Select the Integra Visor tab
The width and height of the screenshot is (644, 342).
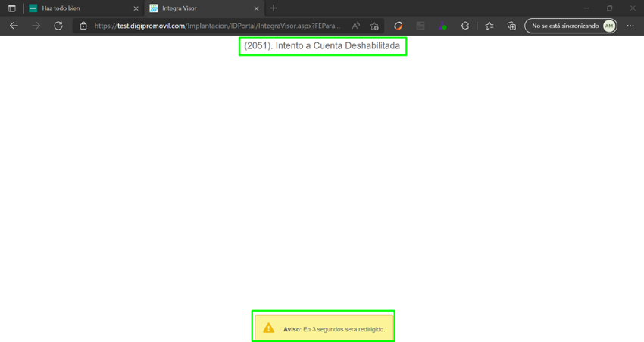tap(197, 8)
